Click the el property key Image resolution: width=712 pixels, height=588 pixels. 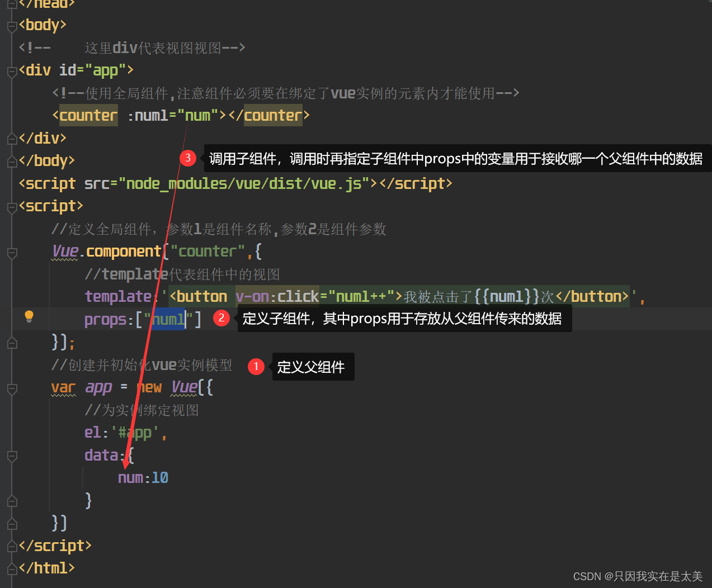click(x=92, y=433)
